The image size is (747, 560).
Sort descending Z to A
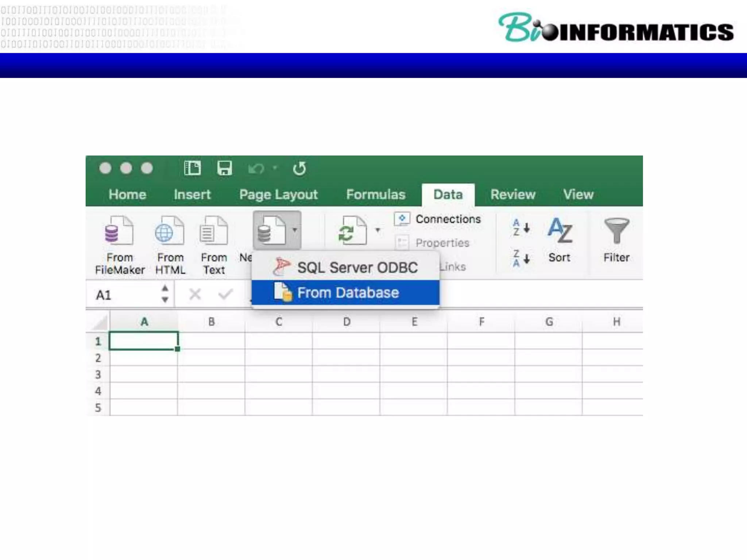pyautogui.click(x=521, y=258)
